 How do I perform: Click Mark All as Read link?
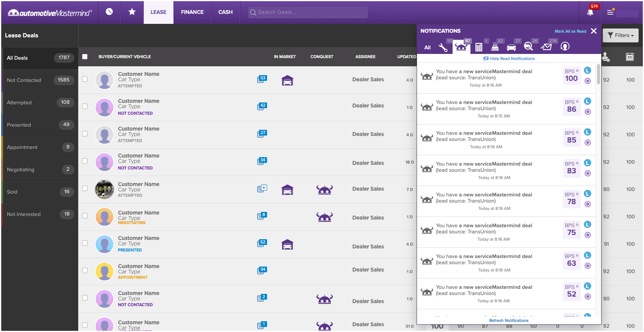tap(570, 31)
